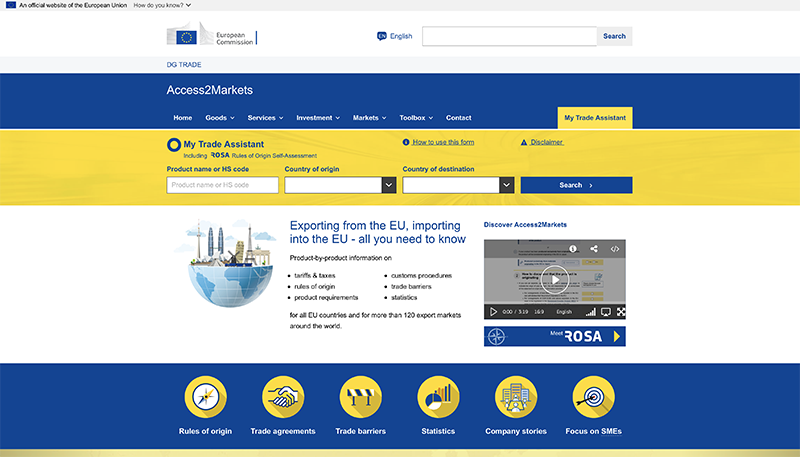Open the How to use this form link
Viewport: 800px width, 457px height.
tap(443, 142)
